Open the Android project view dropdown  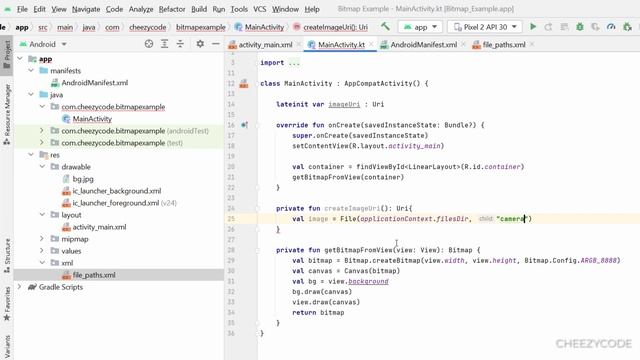click(x=43, y=44)
